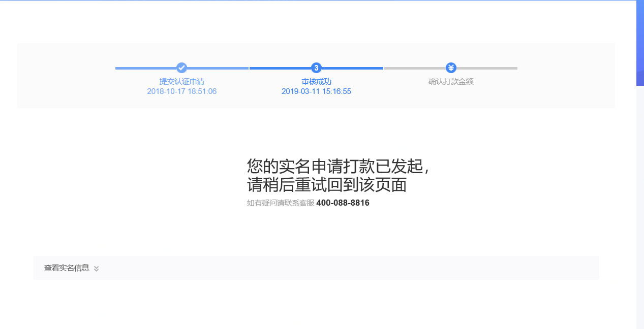This screenshot has width=644, height=329.
Task: Click the ¥ symbol in the progress tracker
Action: (x=451, y=68)
